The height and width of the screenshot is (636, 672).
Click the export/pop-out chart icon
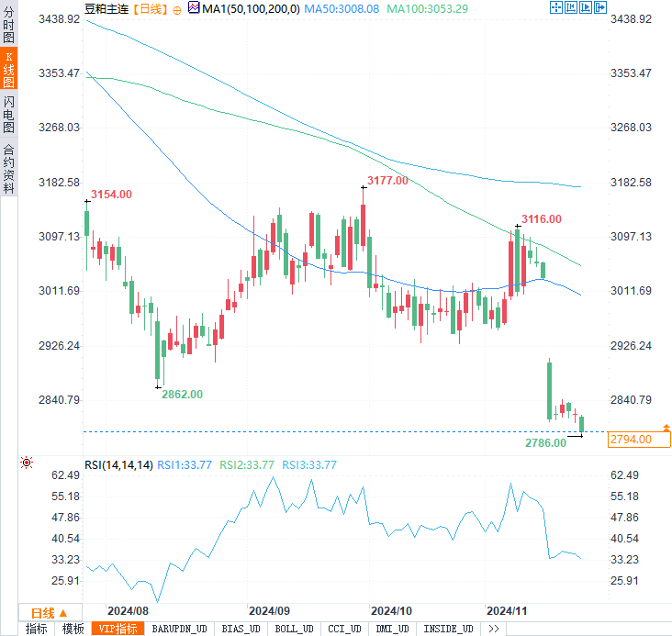[x=600, y=7]
